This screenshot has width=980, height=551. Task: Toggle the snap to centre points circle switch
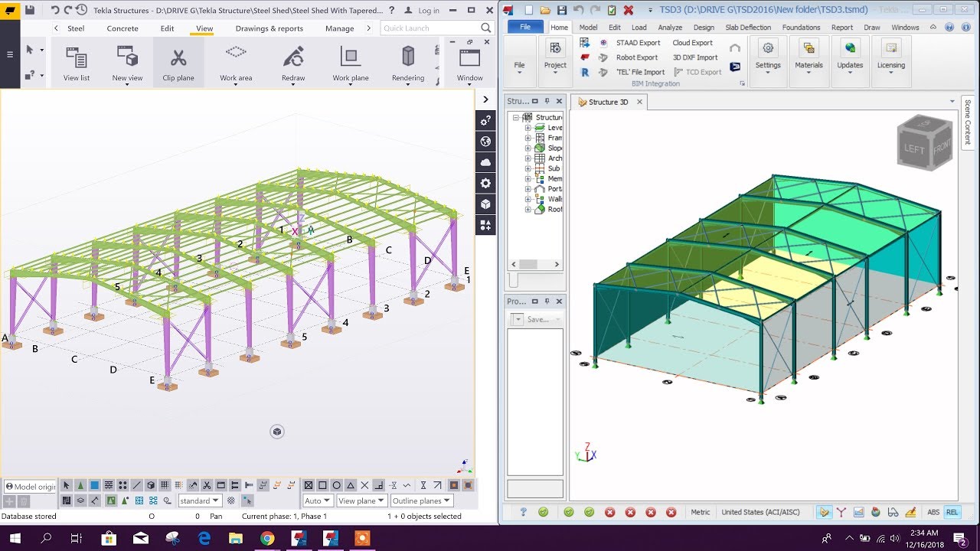pos(336,485)
